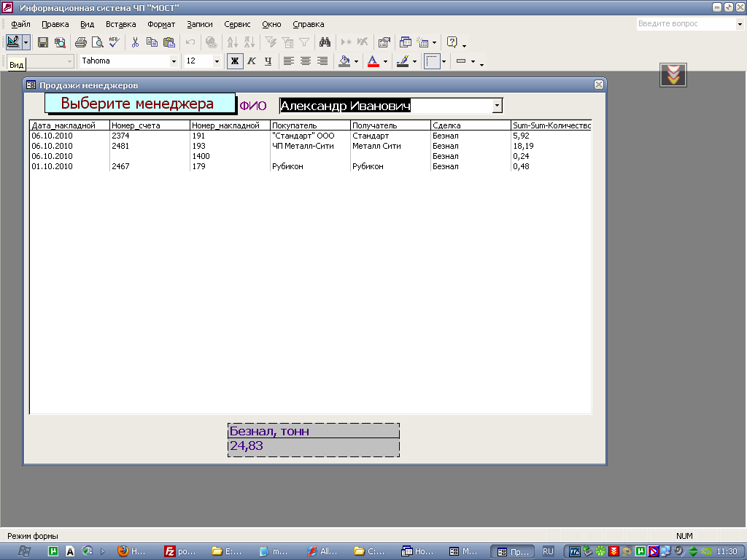
Task: Expand the new object dropdown arrow
Action: click(x=434, y=42)
